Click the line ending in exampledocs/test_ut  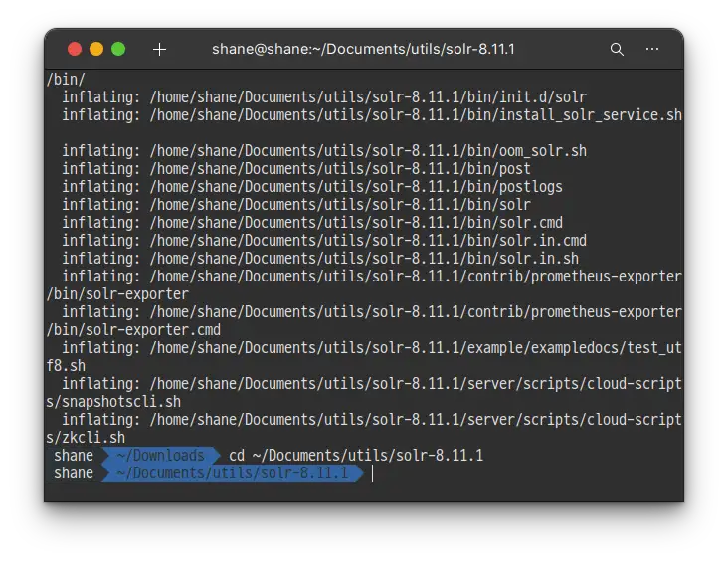point(372,348)
